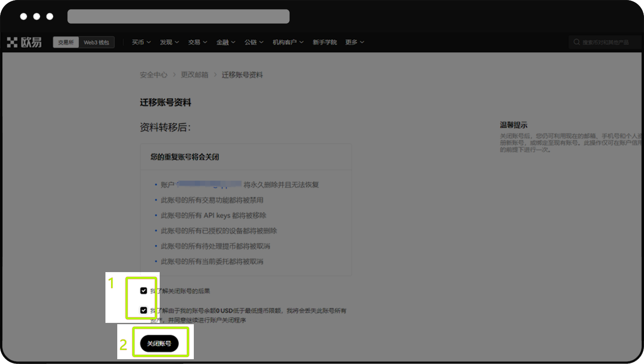
Task: Toggle the 我了解关闭账号的后果 checkbox
Action: (143, 291)
